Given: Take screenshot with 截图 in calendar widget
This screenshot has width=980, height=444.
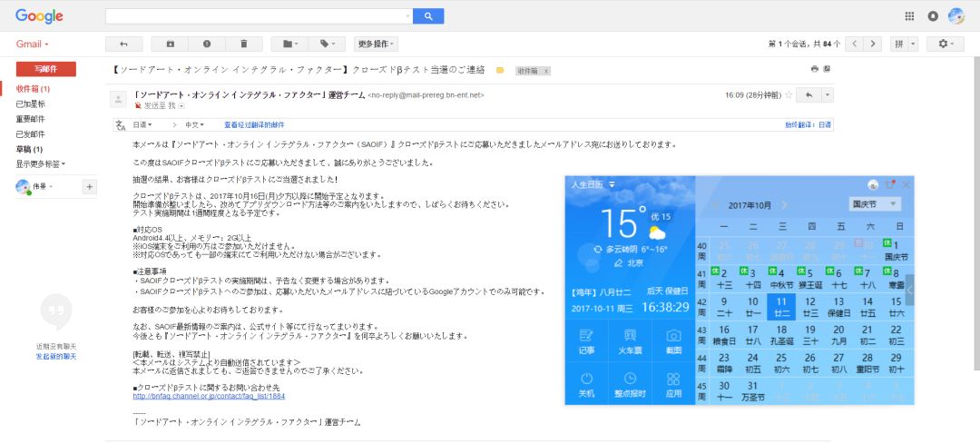Looking at the screenshot, I should coord(673,341).
